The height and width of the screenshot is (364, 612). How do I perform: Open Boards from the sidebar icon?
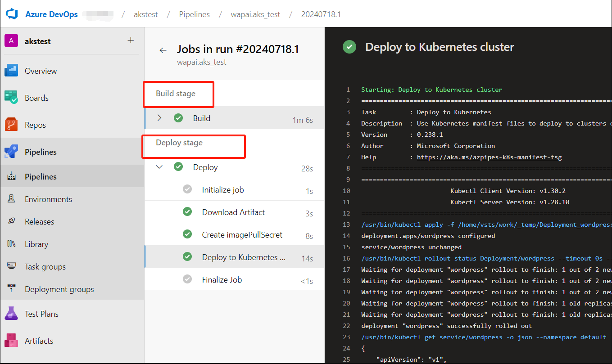[x=11, y=98]
